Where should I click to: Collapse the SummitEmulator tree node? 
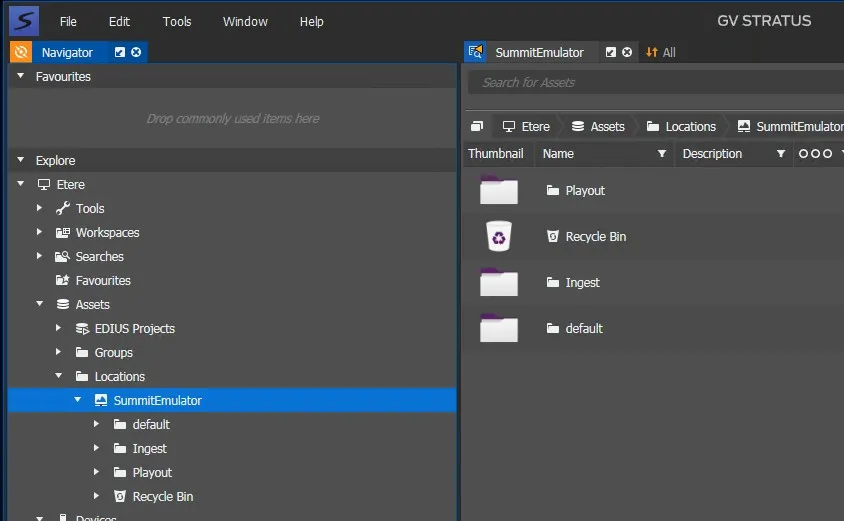(x=78, y=400)
